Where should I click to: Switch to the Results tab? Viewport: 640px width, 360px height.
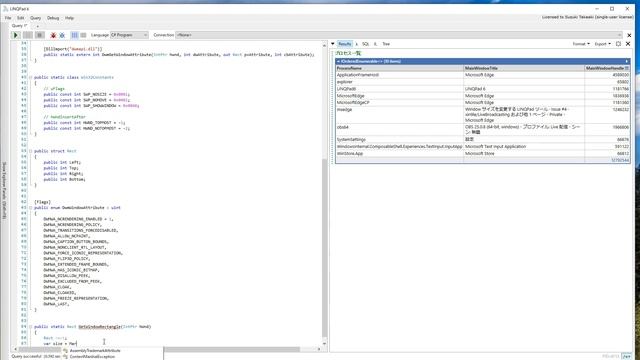pyautogui.click(x=344, y=44)
